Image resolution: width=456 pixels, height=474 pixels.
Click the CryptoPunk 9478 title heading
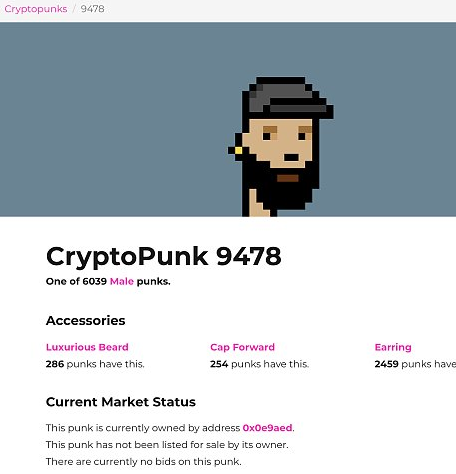[x=164, y=256]
